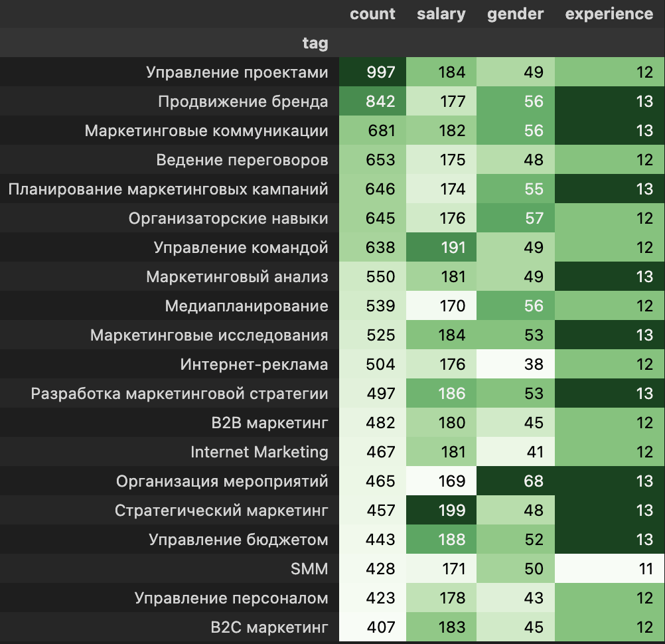Click the gender cell showing 68
This screenshot has height=644, width=665.
point(534,481)
